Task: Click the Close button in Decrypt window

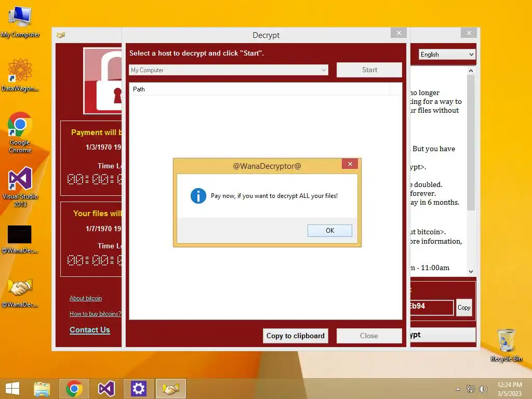Action: pos(369,336)
